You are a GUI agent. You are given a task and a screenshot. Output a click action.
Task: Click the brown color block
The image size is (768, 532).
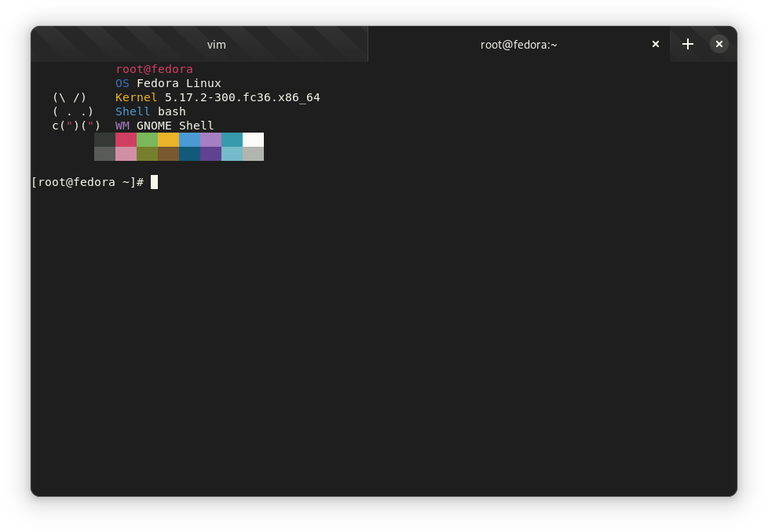pos(169,154)
